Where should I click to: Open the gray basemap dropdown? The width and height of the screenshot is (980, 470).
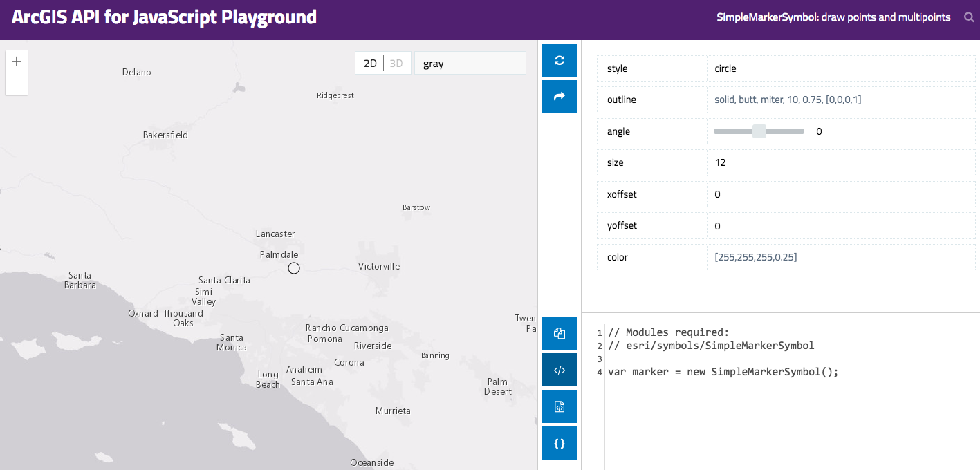pyautogui.click(x=470, y=64)
